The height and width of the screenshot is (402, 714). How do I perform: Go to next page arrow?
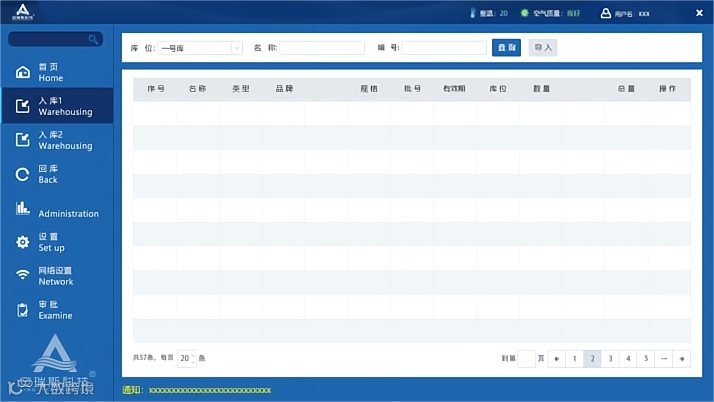682,359
